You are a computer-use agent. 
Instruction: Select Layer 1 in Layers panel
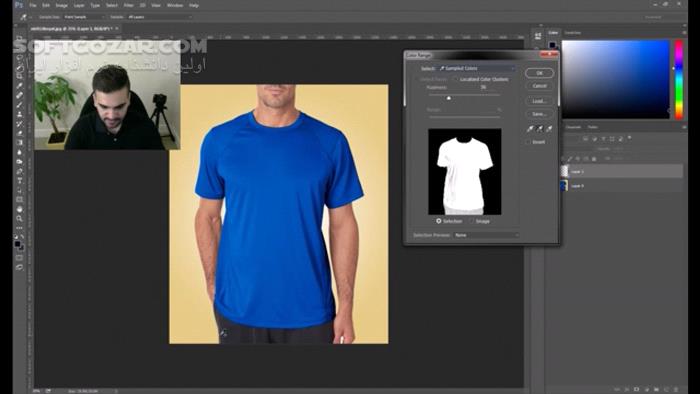pos(622,171)
